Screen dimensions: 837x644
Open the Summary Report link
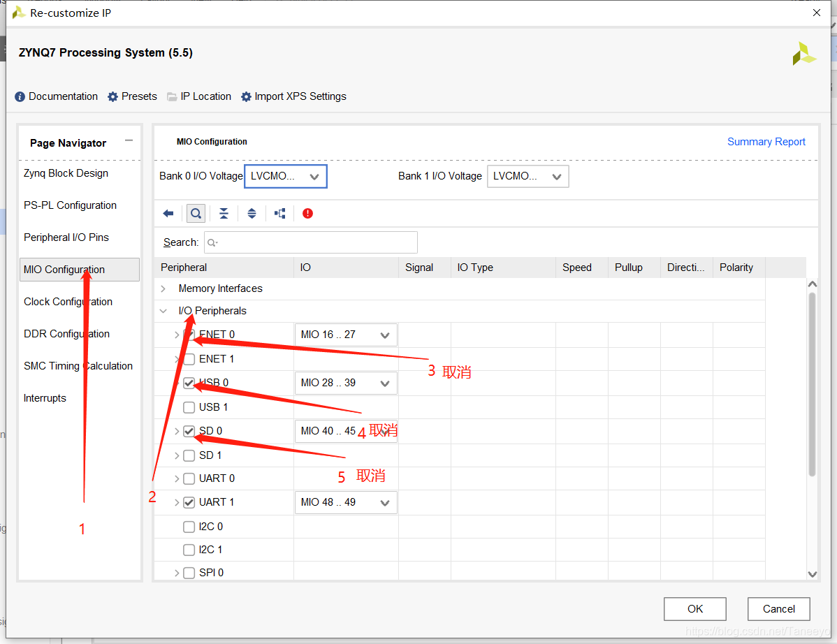click(766, 142)
